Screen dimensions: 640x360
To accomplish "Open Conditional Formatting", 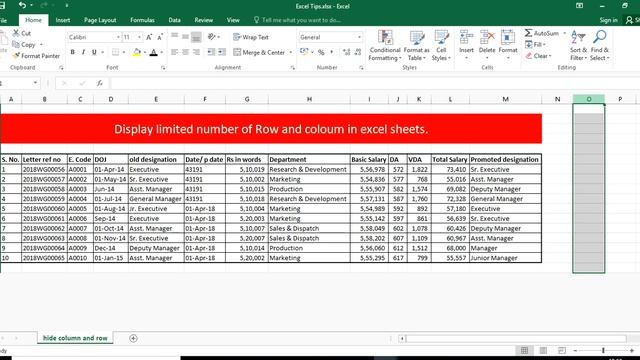I will (384, 45).
